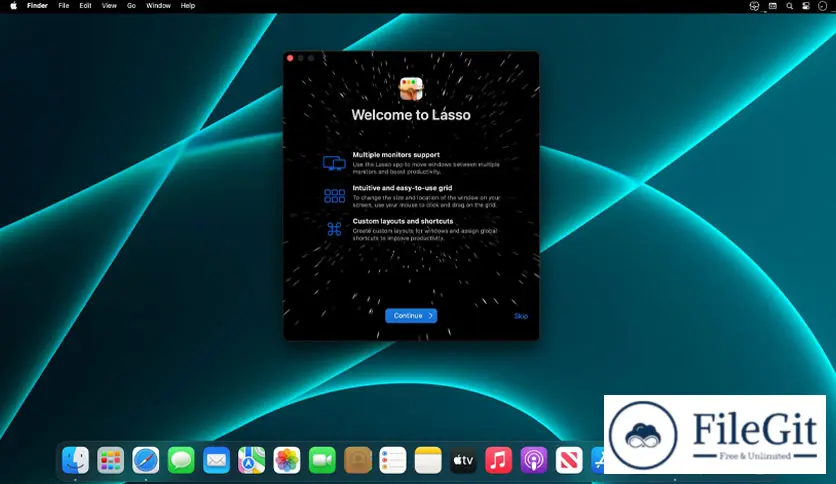Click the command-key shortcuts icon
This screenshot has height=484, width=836.
[334, 229]
